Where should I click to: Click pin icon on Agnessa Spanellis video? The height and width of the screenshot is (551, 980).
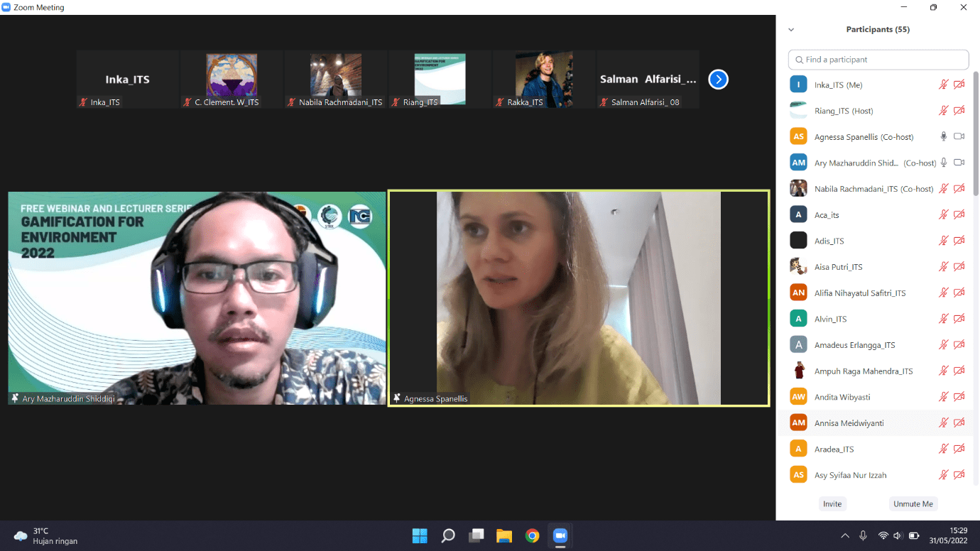coord(397,398)
